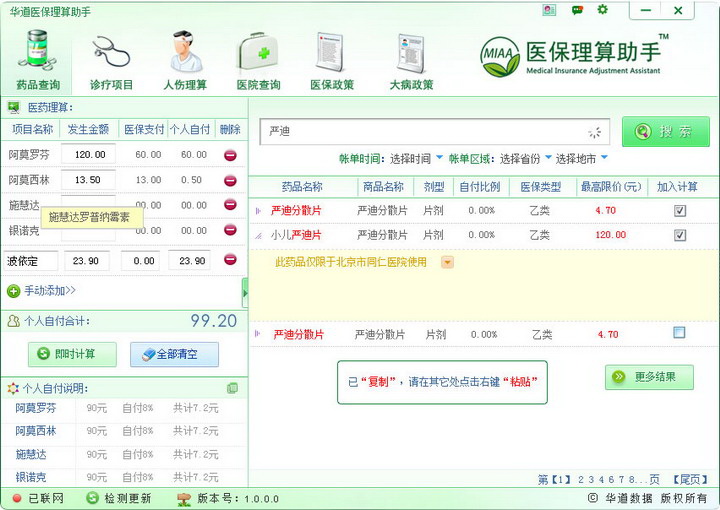The image size is (720, 510).
Task: Edit the 120.00 amount for 阿莫罗芬
Action: [88, 155]
